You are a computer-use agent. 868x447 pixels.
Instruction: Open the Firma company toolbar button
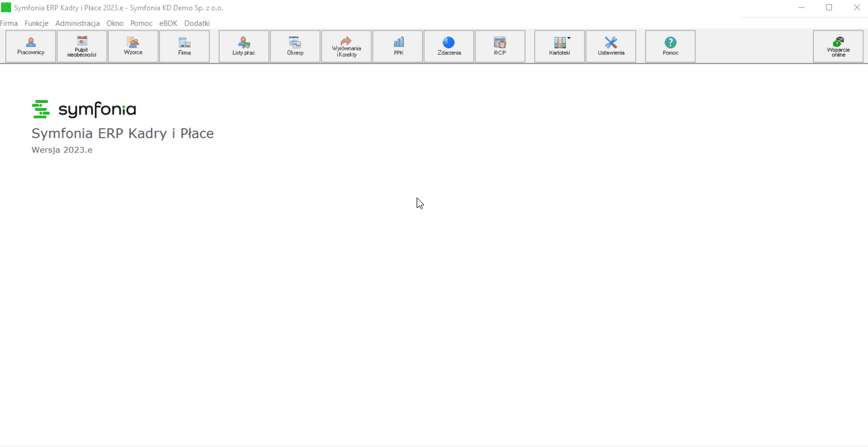point(184,46)
